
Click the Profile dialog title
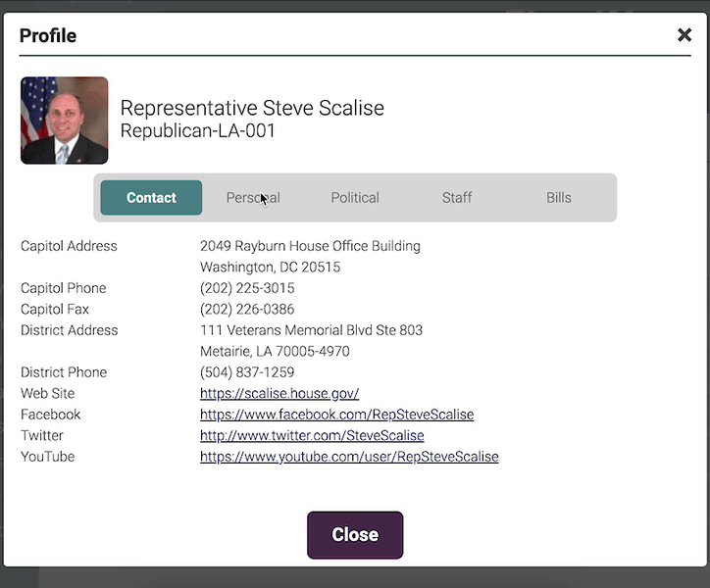click(x=48, y=36)
